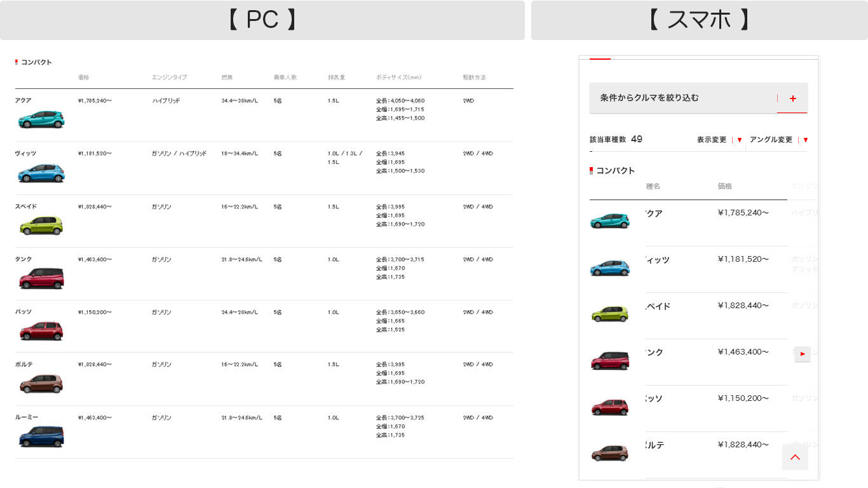
Task: Click the パッソ car thumbnail in PC view
Action: [41, 331]
